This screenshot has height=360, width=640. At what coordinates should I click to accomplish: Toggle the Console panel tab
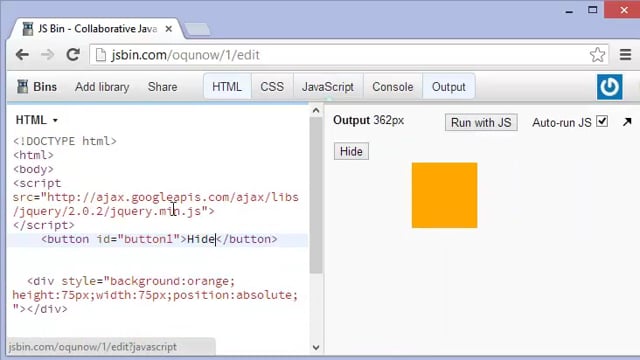pos(393,87)
